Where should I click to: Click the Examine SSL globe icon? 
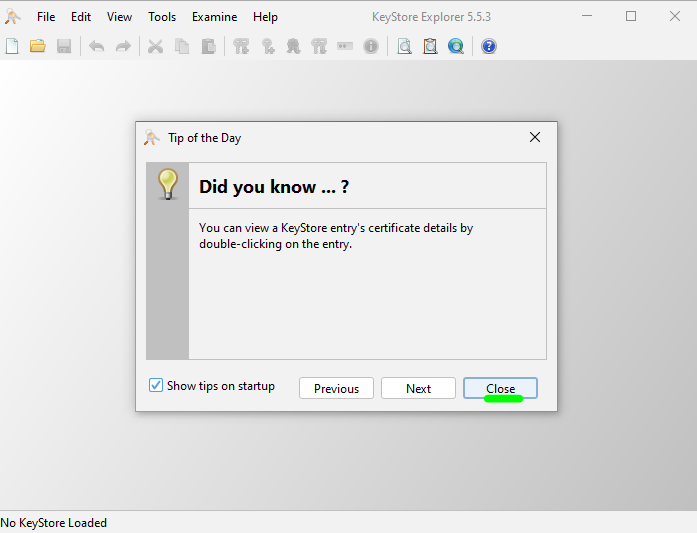[456, 46]
